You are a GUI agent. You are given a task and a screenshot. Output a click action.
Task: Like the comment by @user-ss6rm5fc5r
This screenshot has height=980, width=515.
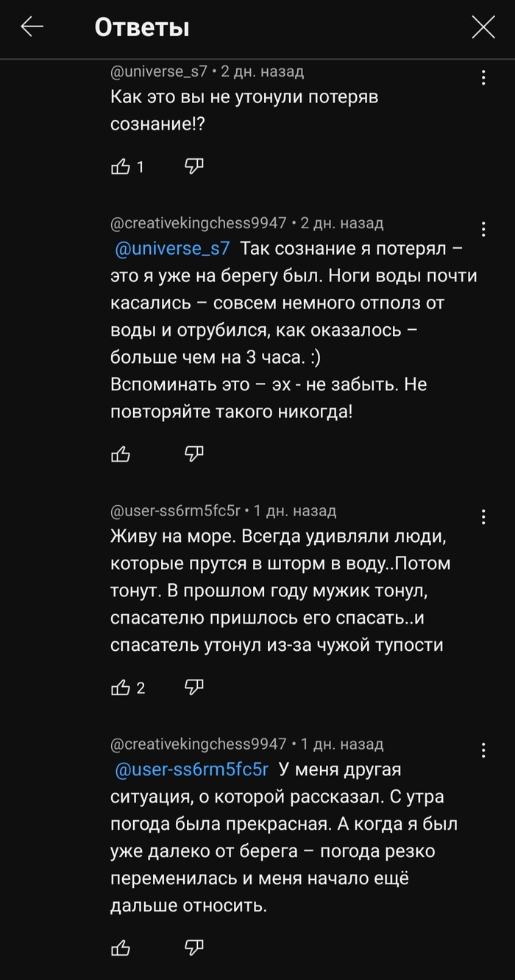point(121,688)
